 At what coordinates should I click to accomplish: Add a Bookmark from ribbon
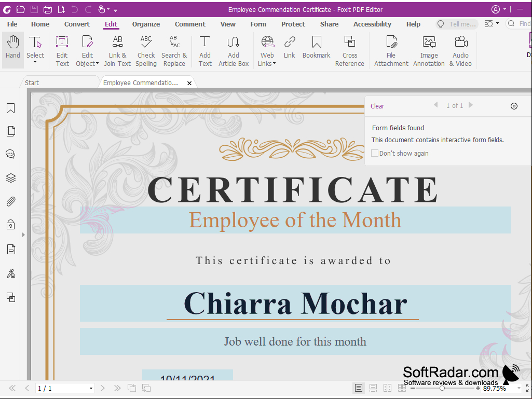(x=316, y=47)
